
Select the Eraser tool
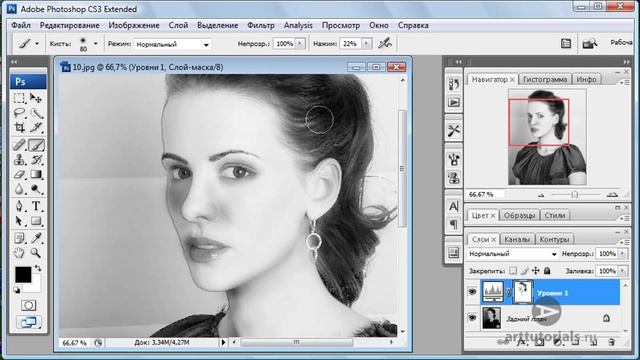pos(19,174)
